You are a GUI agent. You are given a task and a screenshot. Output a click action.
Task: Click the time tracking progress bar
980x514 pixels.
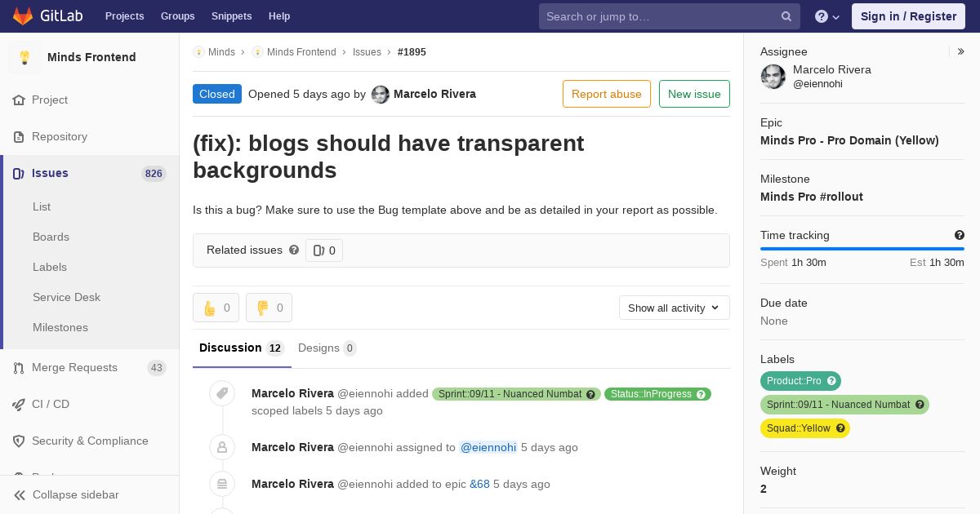(x=862, y=249)
